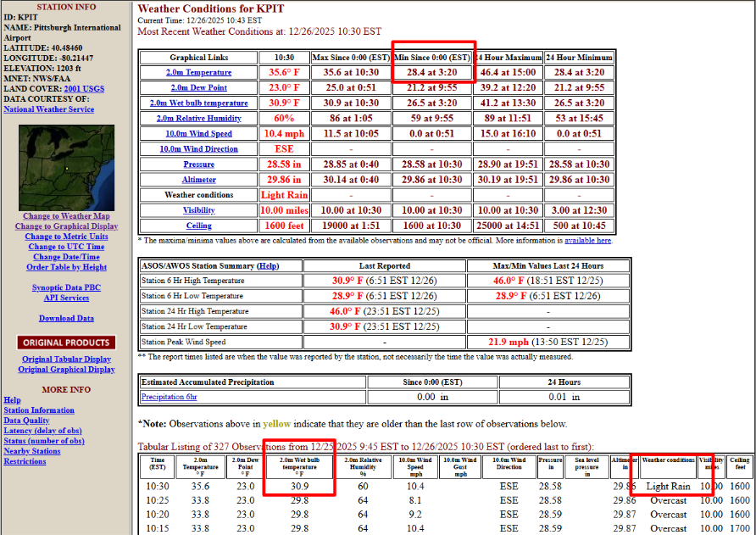Open the Ceiling graph link

click(198, 226)
